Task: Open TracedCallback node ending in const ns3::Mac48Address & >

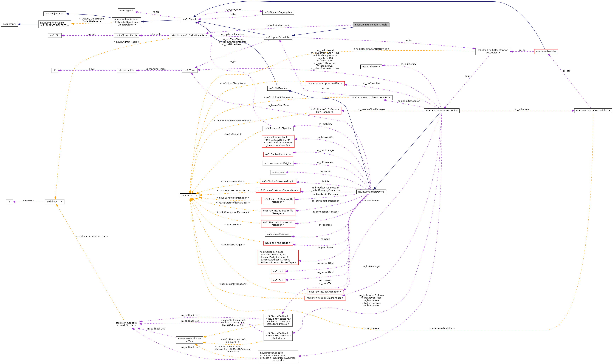Action: pyautogui.click(x=278, y=320)
